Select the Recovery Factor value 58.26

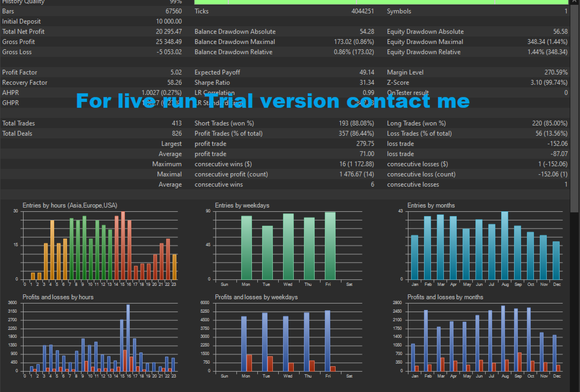click(x=175, y=83)
